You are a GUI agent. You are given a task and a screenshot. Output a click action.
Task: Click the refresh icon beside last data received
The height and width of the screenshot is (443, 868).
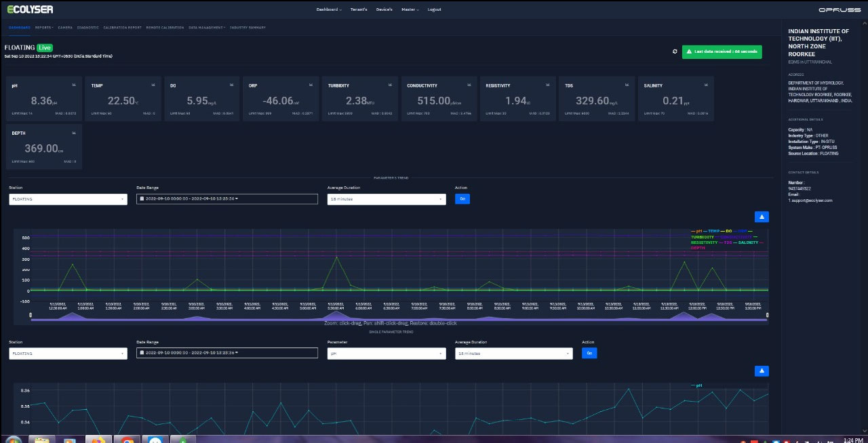pos(675,51)
